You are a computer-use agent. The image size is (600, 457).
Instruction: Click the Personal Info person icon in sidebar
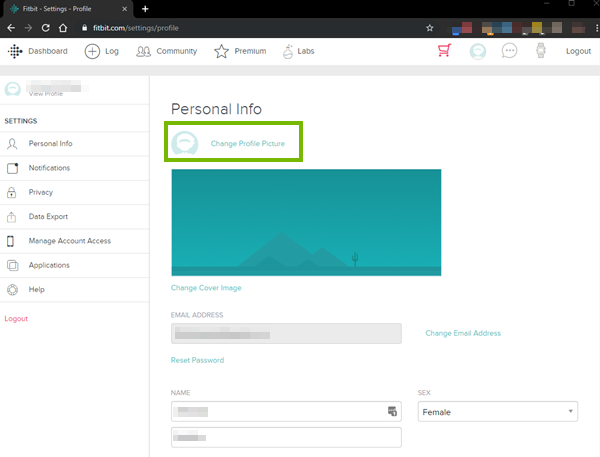(x=12, y=144)
